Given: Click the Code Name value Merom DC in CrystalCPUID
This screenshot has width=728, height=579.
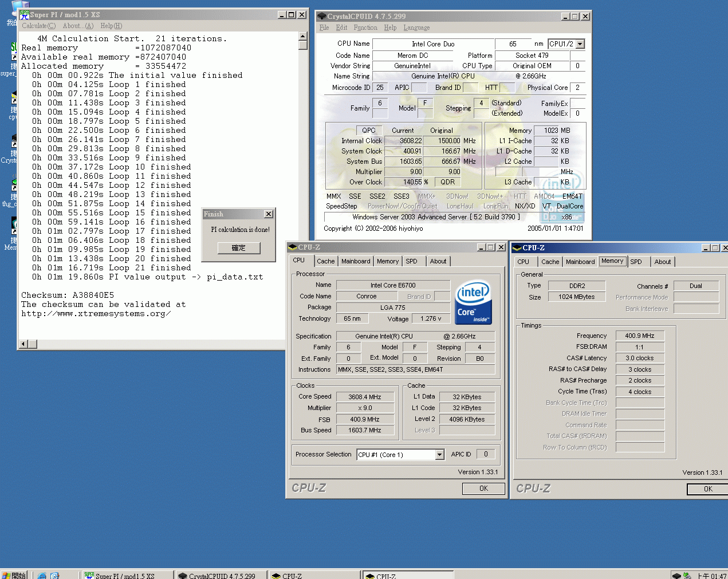Looking at the screenshot, I should click(x=412, y=56).
